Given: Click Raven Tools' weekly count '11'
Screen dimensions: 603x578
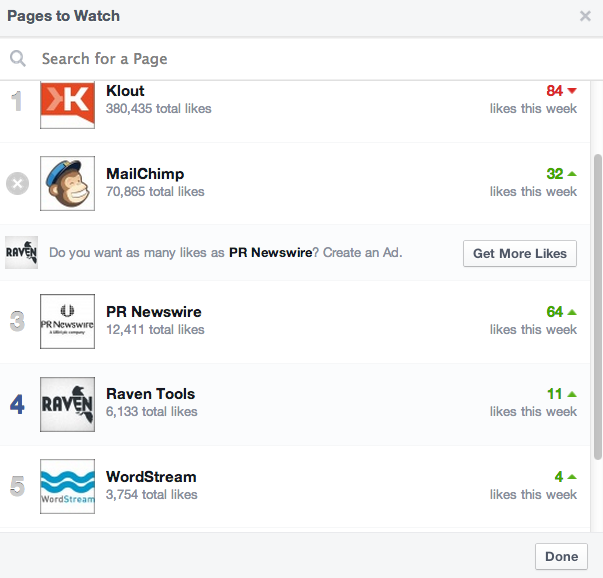Looking at the screenshot, I should pyautogui.click(x=555, y=394).
